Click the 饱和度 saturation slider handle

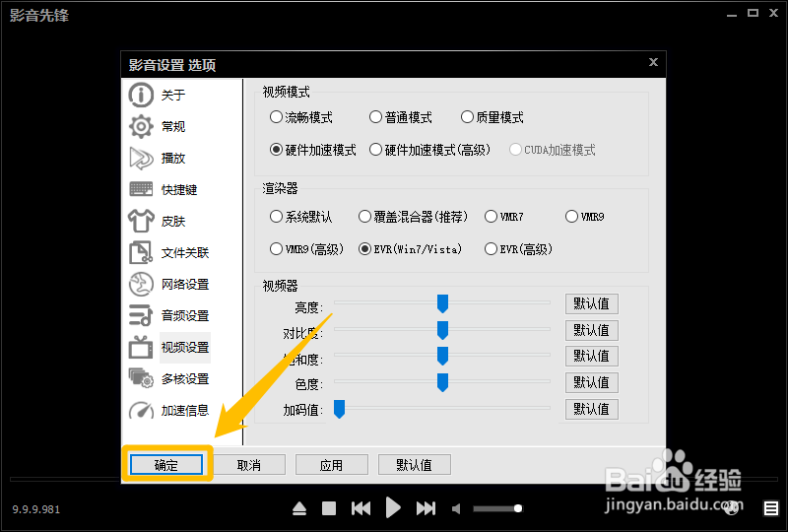tap(442, 356)
